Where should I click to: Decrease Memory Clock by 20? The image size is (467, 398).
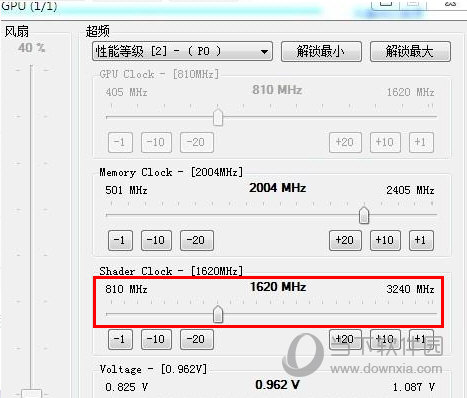click(x=197, y=240)
